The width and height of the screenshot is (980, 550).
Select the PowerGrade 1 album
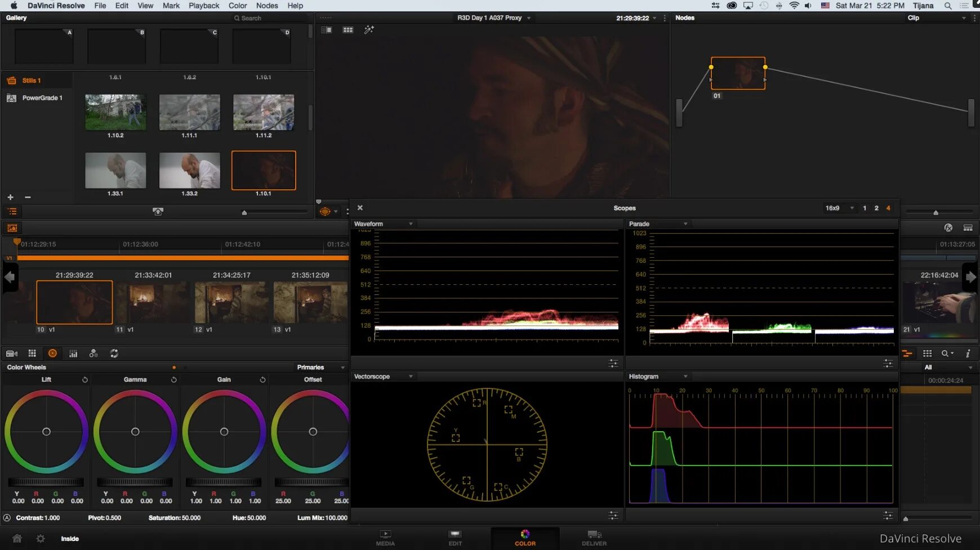coord(42,98)
